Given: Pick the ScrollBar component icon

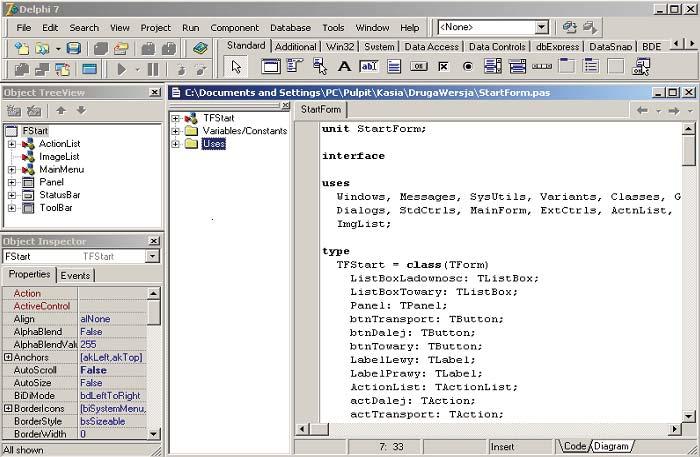Looking at the screenshot, I should point(542,66).
